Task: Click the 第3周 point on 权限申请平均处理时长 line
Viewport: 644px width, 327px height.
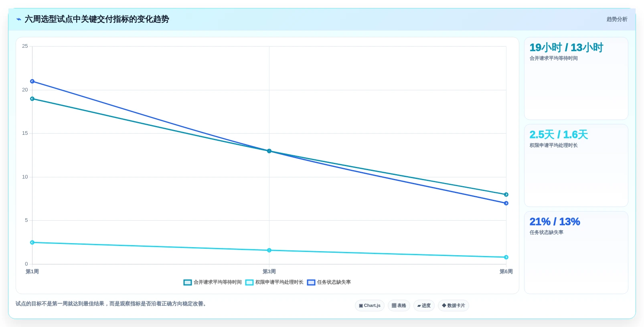Action: click(x=269, y=250)
